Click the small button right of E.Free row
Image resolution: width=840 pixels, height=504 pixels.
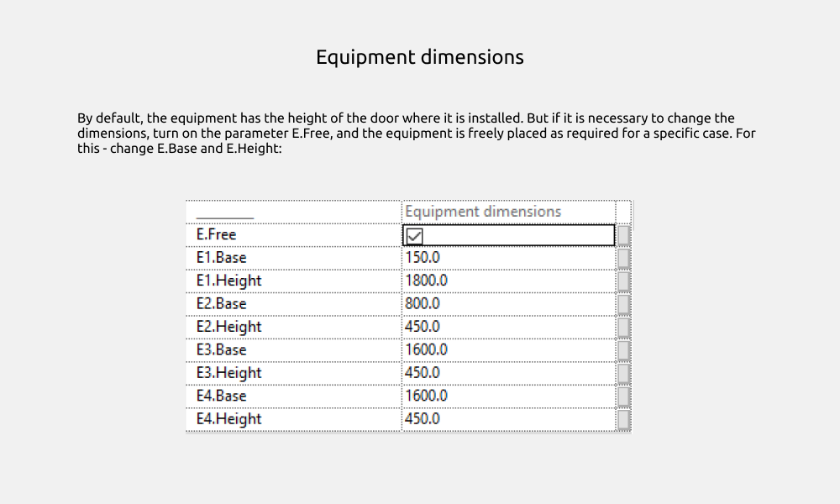(623, 235)
